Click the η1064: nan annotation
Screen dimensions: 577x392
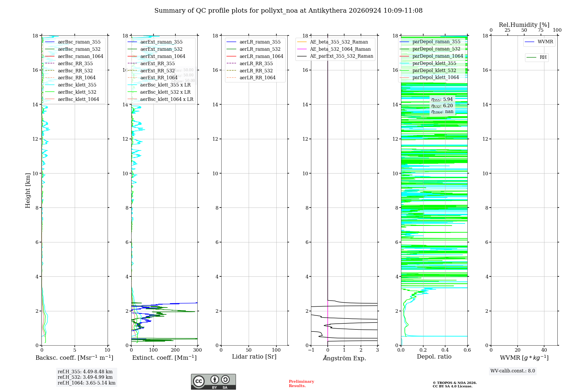point(442,112)
